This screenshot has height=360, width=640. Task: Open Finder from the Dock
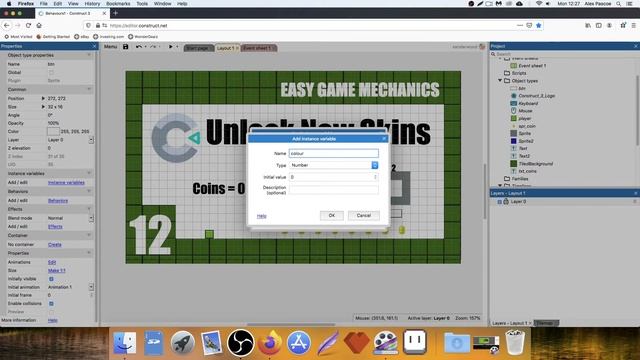(124, 342)
